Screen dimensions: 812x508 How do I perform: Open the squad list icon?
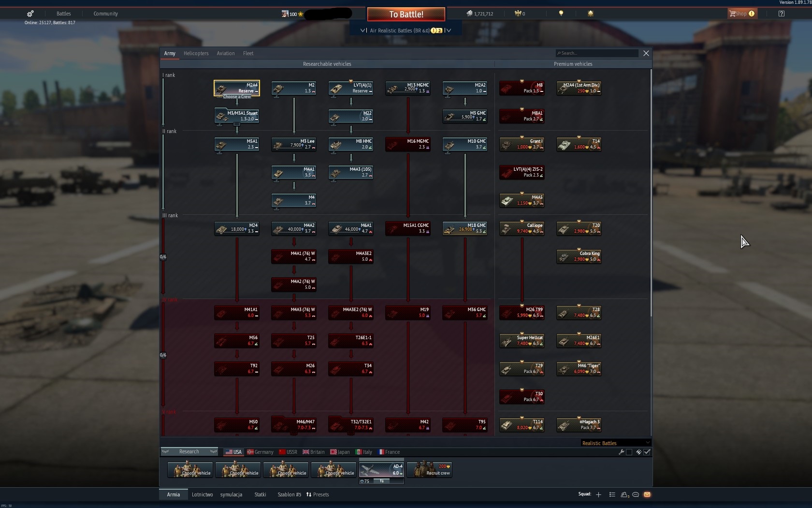click(612, 494)
